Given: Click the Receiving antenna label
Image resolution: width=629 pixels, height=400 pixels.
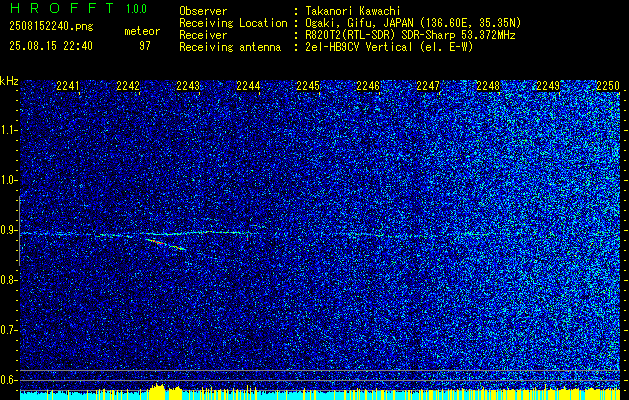Looking at the screenshot, I should (230, 47).
